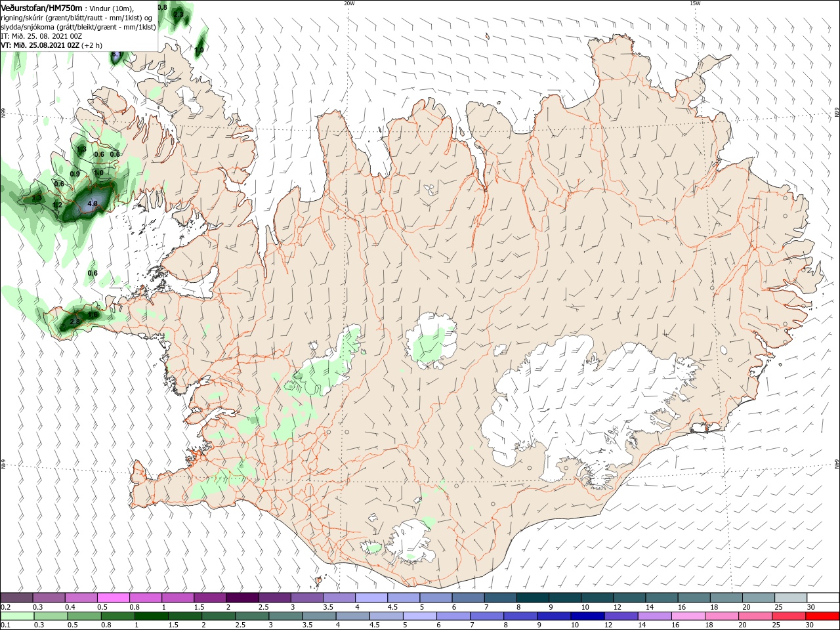
Task: Click the 0.1 label under lower legend
Action: 5,625
